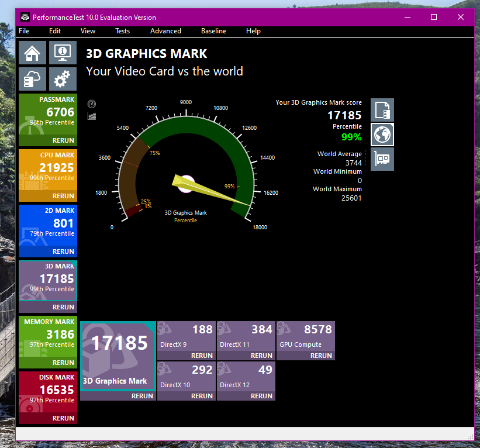Open the Baseline menu
The height and width of the screenshot is (448, 480).
coord(213,31)
